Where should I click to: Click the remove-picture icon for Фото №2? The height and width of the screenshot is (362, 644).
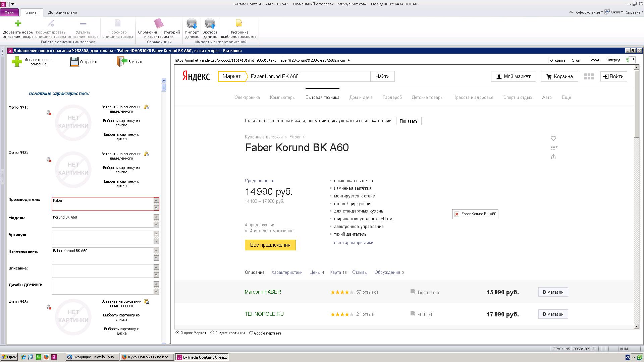pyautogui.click(x=49, y=160)
